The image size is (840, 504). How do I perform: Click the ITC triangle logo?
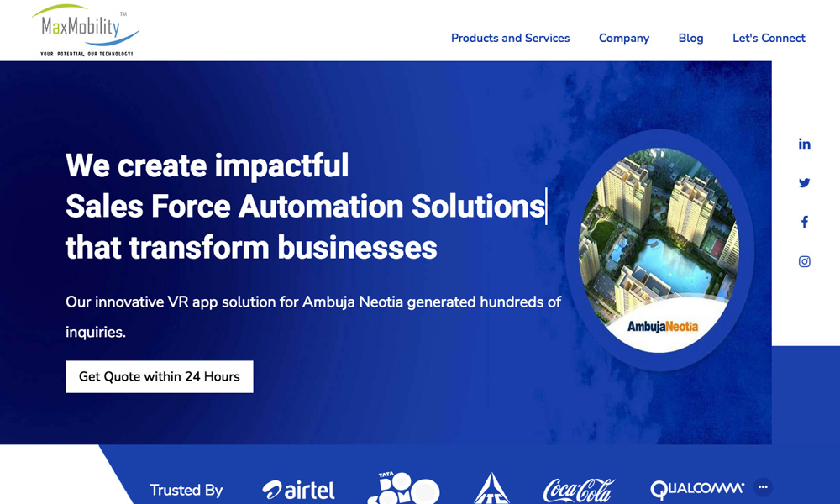491,488
